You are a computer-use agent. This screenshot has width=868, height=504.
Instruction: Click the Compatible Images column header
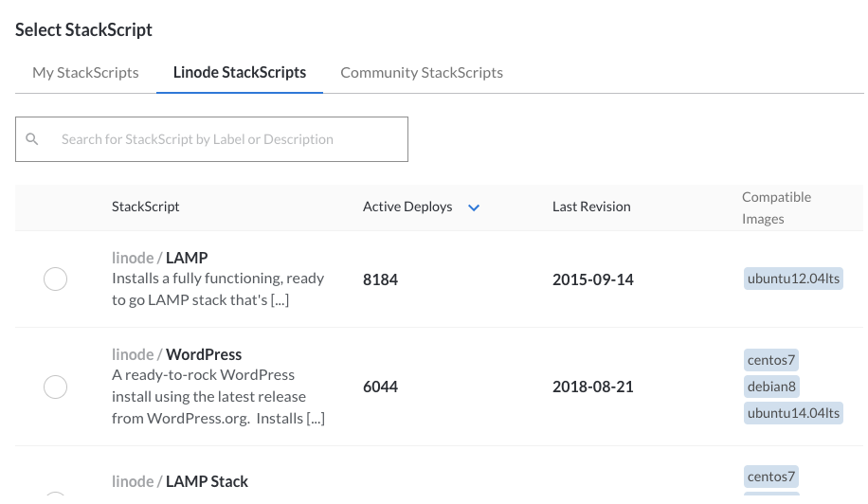tap(776, 207)
